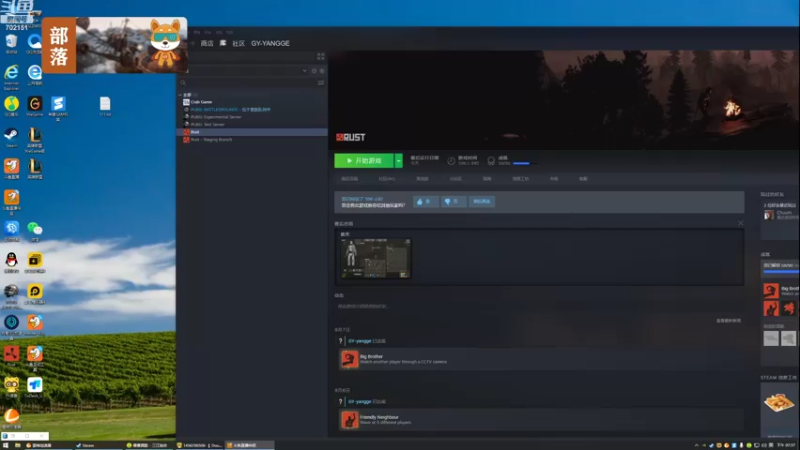The height and width of the screenshot is (450, 800).
Task: Click the achievements ribbon icon near play button
Action: coord(491,161)
